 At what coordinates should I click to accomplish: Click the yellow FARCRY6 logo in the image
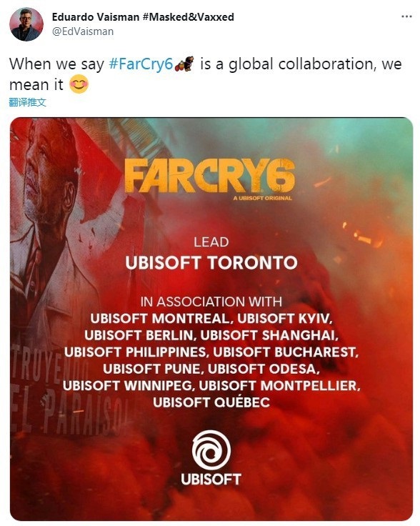click(210, 176)
